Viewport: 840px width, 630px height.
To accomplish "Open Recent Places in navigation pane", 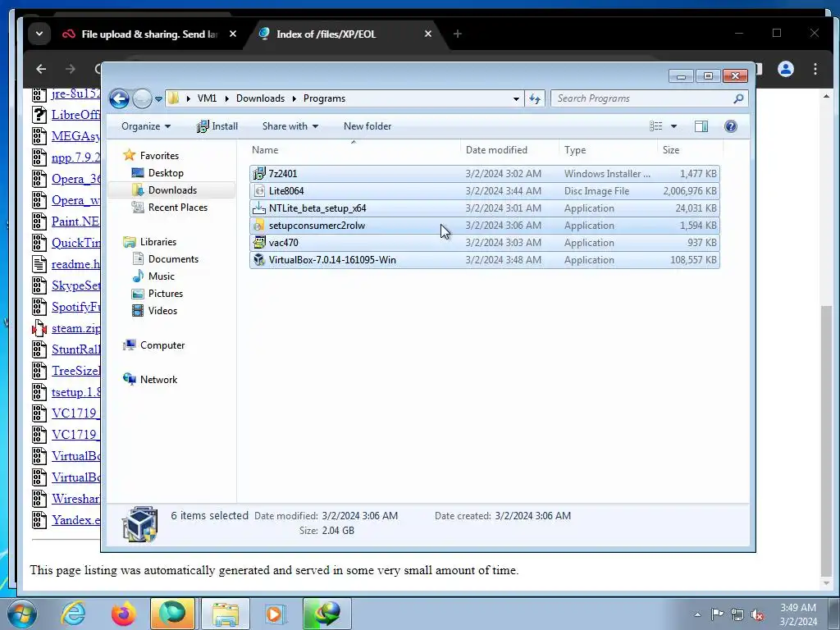I will click(x=177, y=208).
